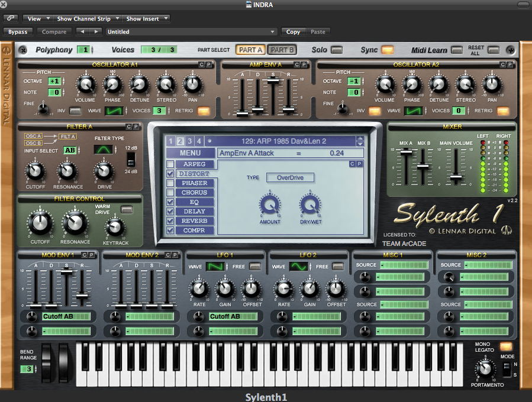Click the Oscillator A1 Stereo knob
532x402 pixels.
pos(166,84)
